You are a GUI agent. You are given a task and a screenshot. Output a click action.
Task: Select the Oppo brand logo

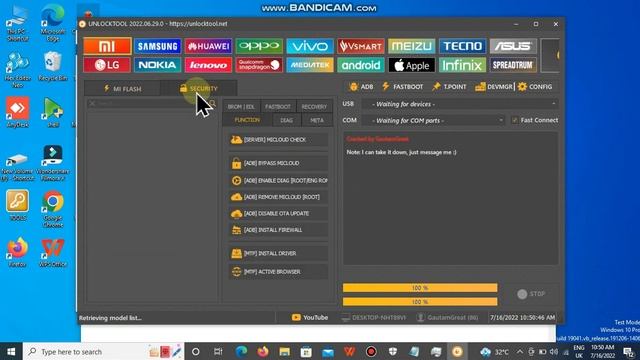(259, 46)
